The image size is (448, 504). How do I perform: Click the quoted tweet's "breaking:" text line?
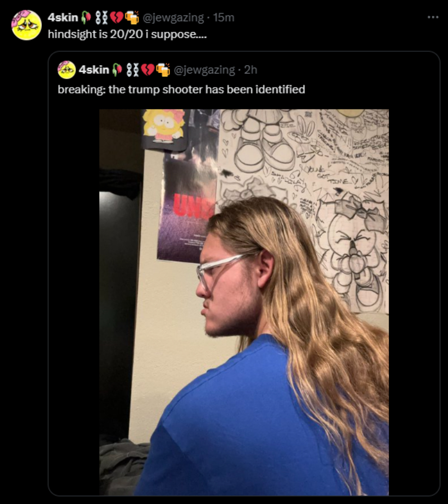tap(181, 90)
